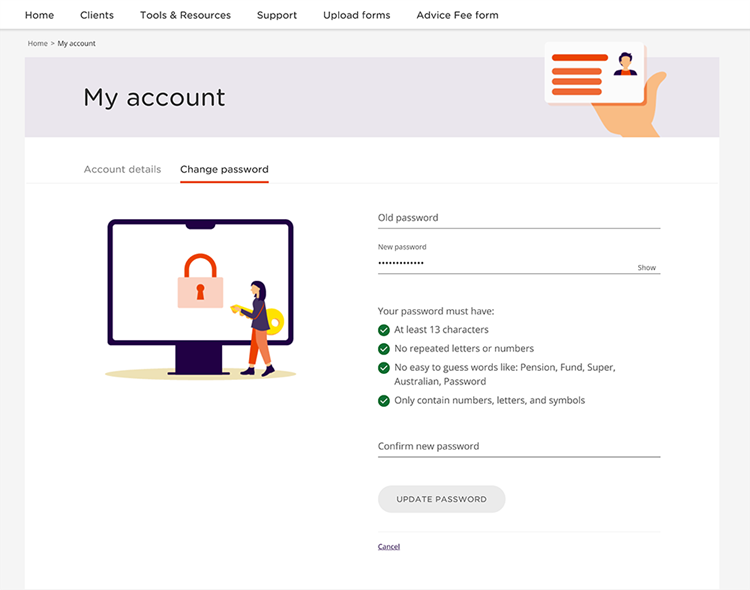The height and width of the screenshot is (590, 750).
Task: Click the Cancel link
Action: coord(389,547)
